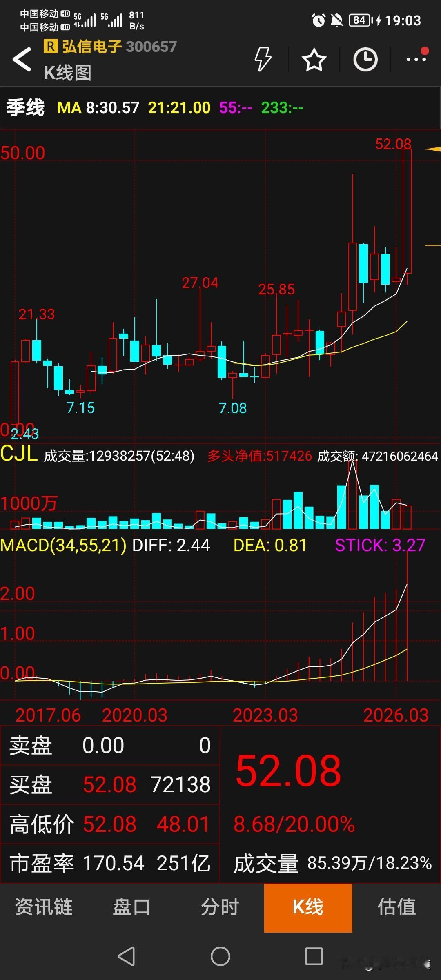The height and width of the screenshot is (980, 441).
Task: Switch to 盘口 tab
Action: click(x=131, y=907)
